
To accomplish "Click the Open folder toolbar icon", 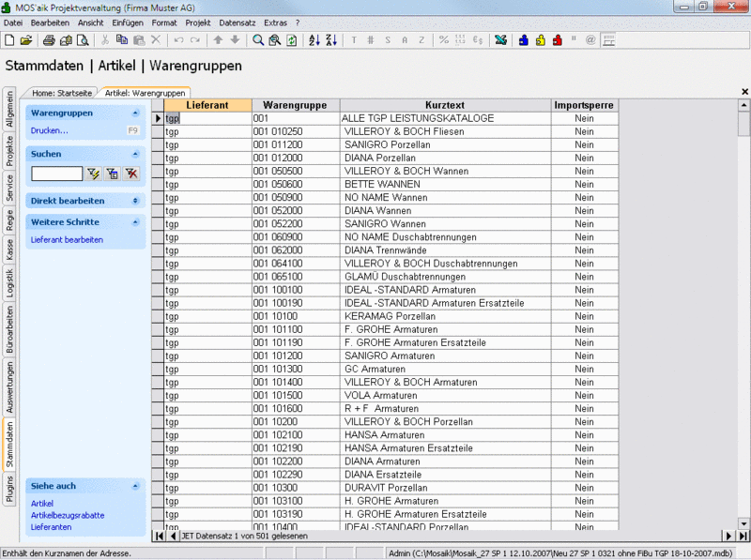I will pos(26,40).
